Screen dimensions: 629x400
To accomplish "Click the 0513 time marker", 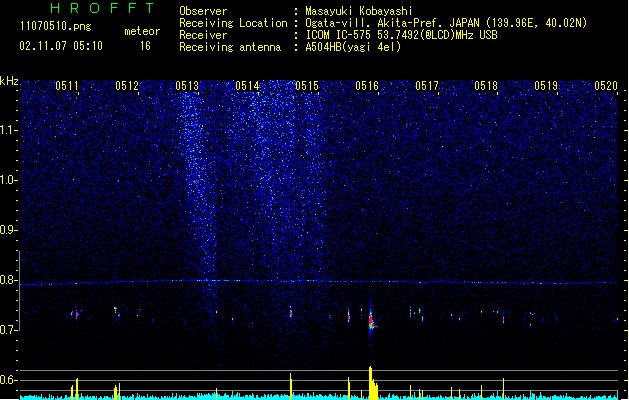I will 187,86.
